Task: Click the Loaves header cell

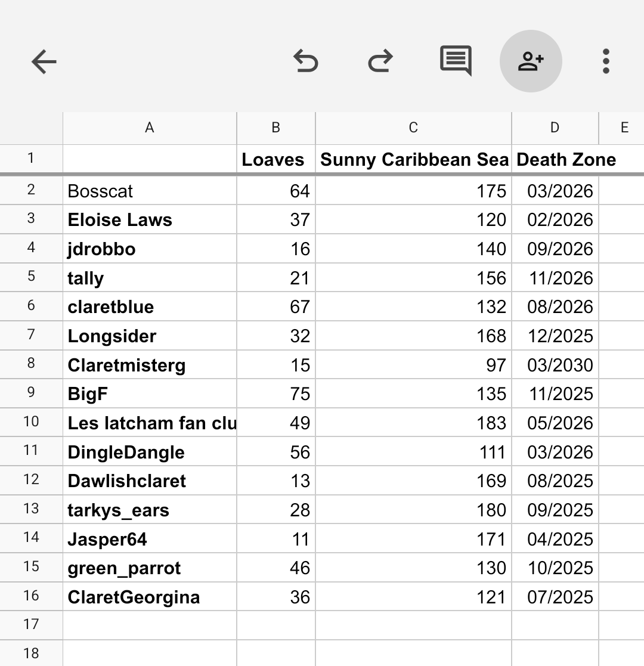Action: pos(275,159)
